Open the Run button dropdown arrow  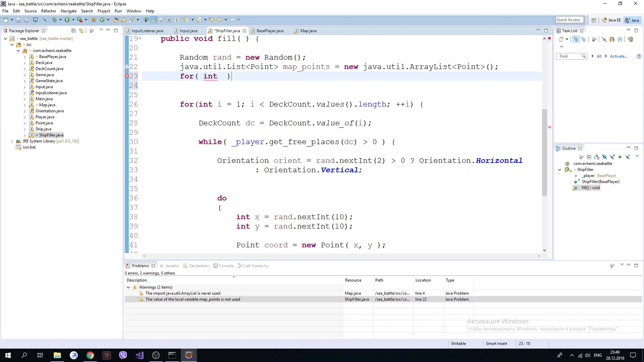(x=73, y=20)
